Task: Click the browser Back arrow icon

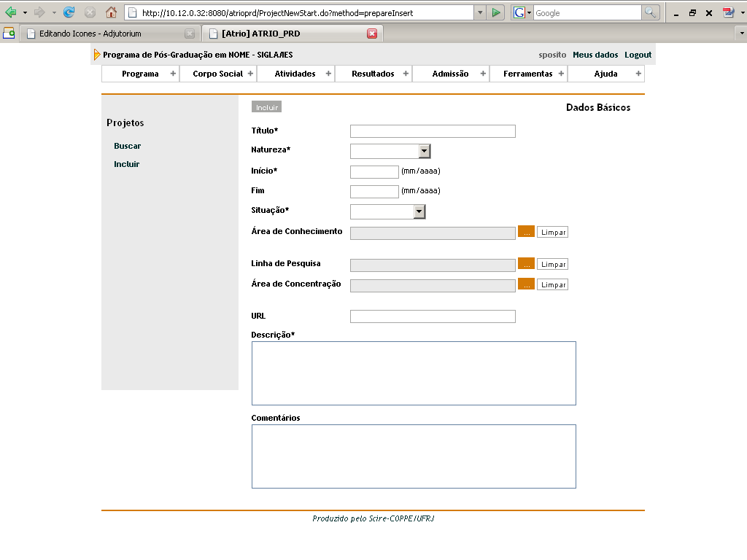Action: click(x=11, y=12)
